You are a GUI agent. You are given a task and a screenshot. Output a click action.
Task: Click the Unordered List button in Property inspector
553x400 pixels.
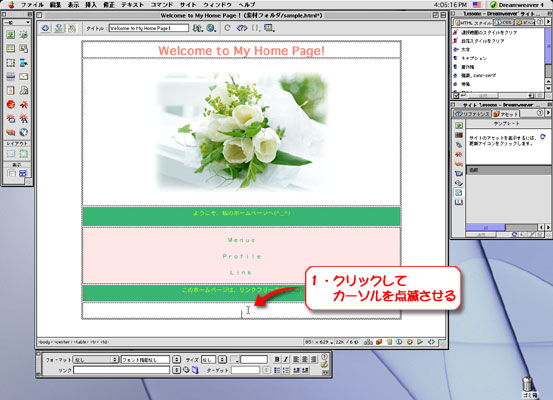[x=277, y=370]
